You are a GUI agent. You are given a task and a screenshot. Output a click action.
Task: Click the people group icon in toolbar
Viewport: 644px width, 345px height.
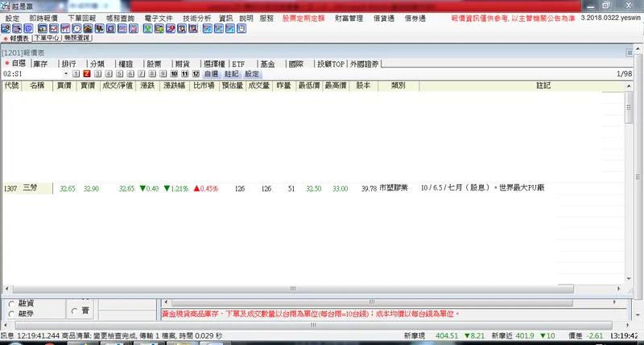pos(88,28)
